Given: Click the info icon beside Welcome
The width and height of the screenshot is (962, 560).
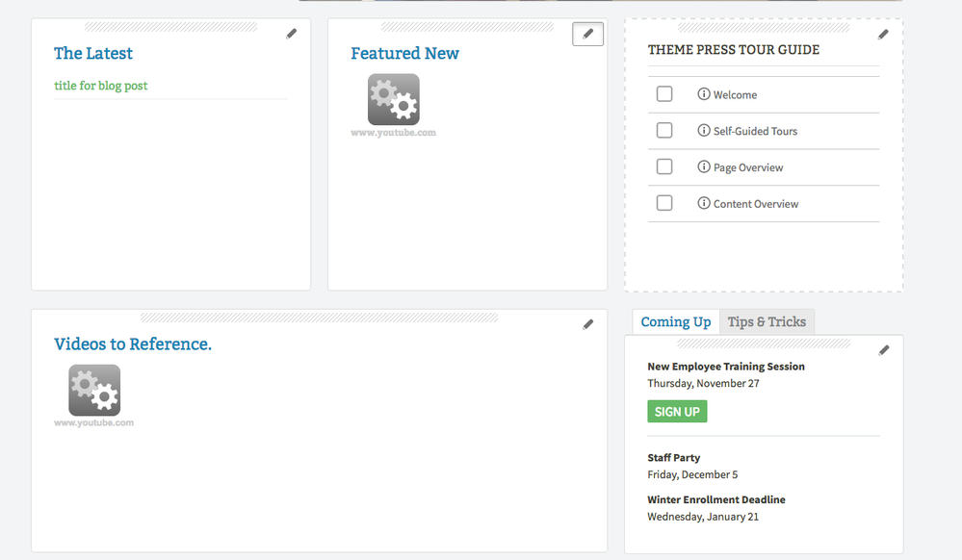Looking at the screenshot, I should click(x=704, y=94).
